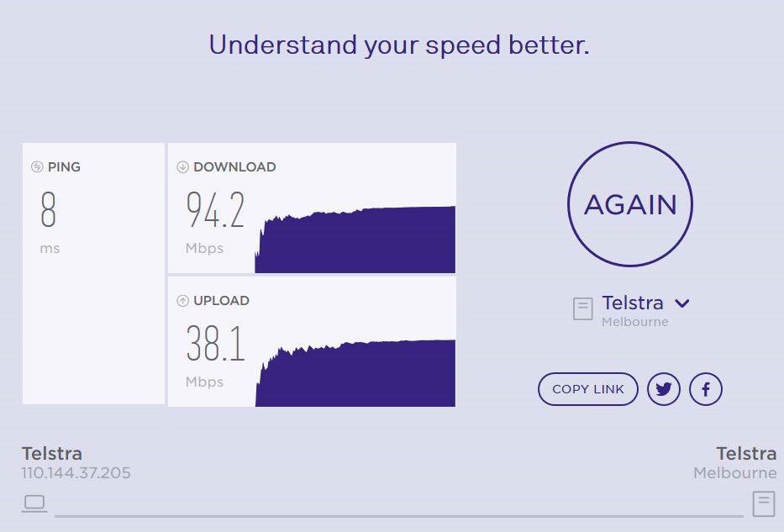Click the connection progress line
Screen dimensions: 784x532
pyautogui.click(x=399, y=514)
